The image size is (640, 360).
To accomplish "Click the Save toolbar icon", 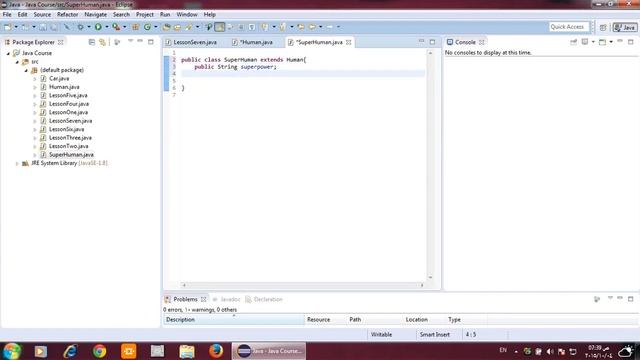I will click(43, 27).
